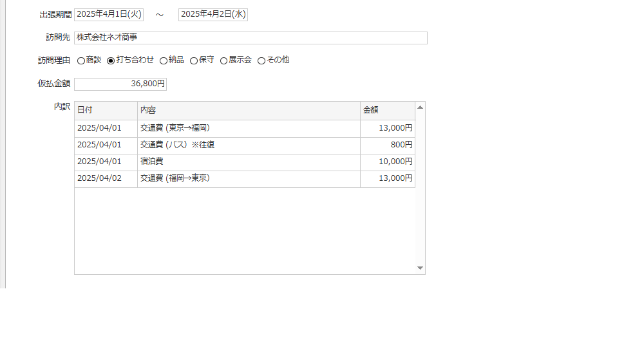Click the 訪問先 text field

pyautogui.click(x=251, y=38)
